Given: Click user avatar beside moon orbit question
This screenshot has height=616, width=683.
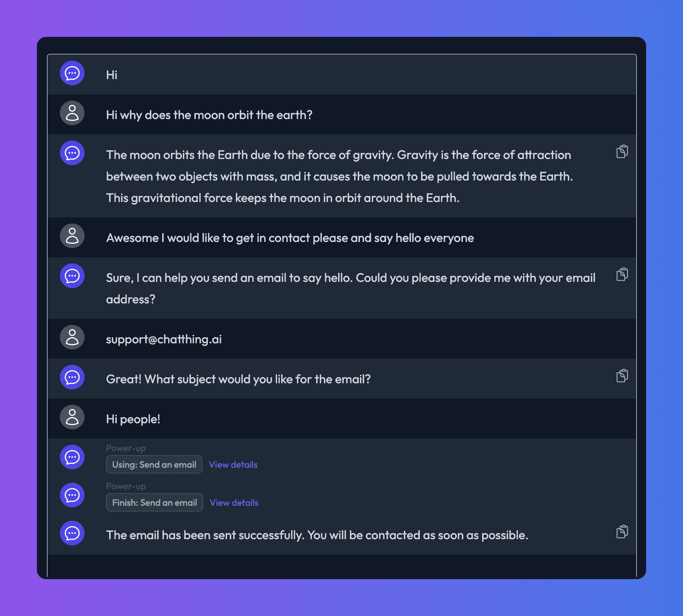Looking at the screenshot, I should [72, 113].
